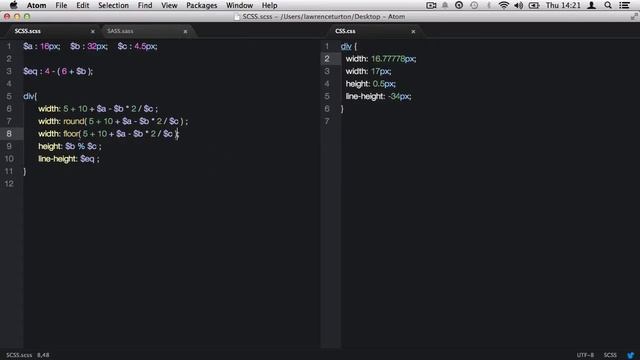The height and width of the screenshot is (360, 640).
Task: Click the 8,48 cursor position in status bar
Action: (x=43, y=355)
